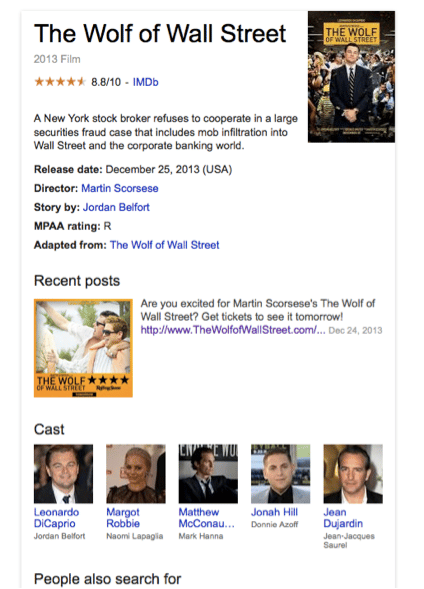Open Margot Robbie name link
This screenshot has height=589, width=424.
click(x=123, y=518)
